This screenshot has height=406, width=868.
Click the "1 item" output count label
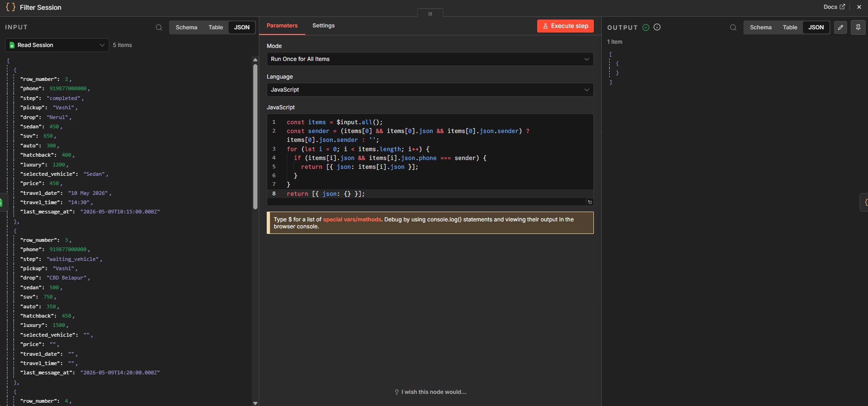tap(615, 42)
